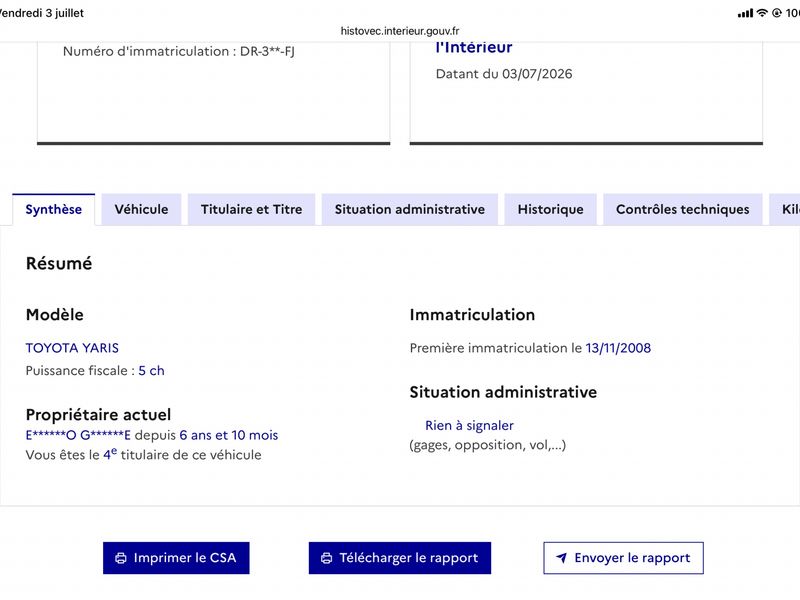This screenshot has width=800, height=600.
Task: Click the Rien à signaler status text
Action: tap(469, 426)
